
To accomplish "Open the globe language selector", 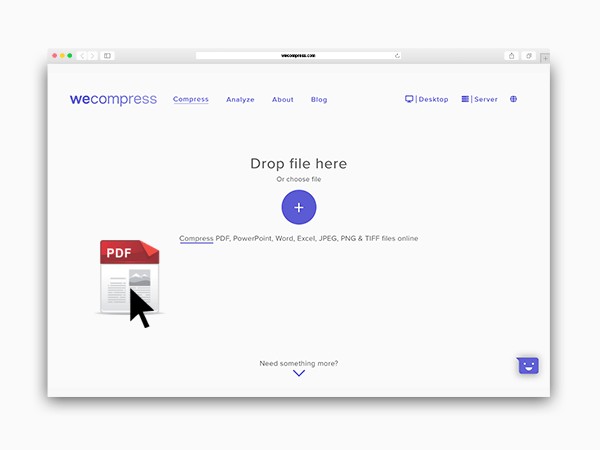I will coord(514,99).
